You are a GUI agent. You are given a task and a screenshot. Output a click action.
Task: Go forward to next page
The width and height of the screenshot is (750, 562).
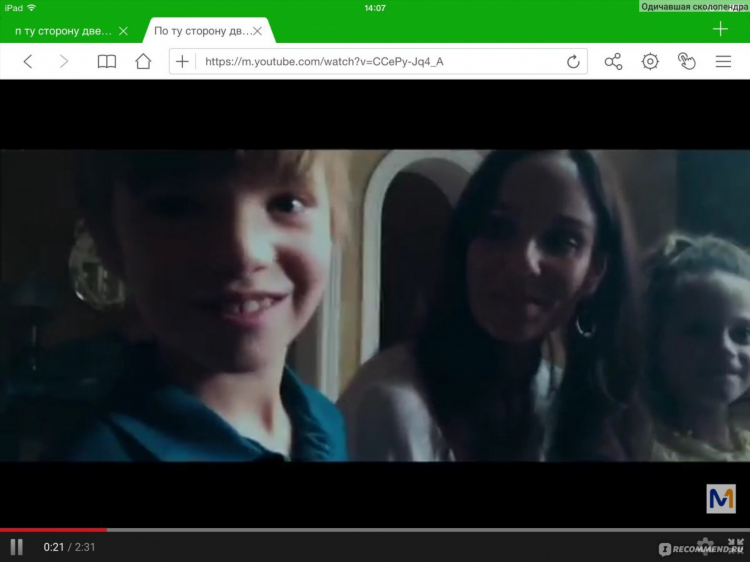pos(64,62)
